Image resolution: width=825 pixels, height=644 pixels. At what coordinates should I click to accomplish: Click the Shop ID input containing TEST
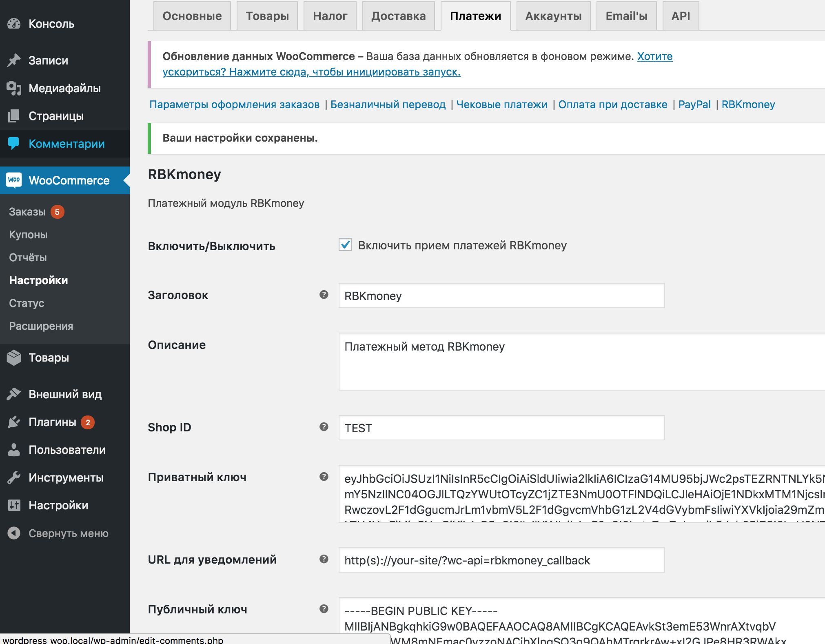click(501, 428)
